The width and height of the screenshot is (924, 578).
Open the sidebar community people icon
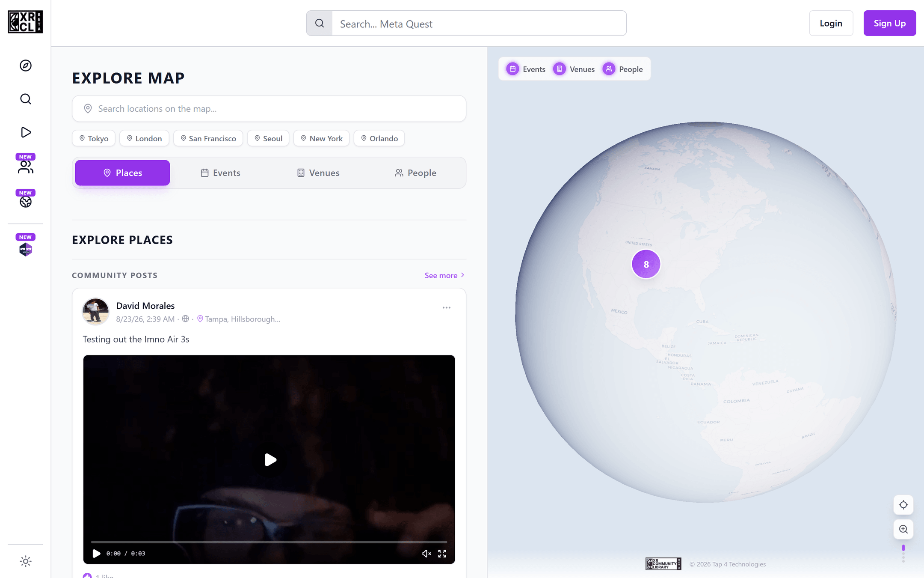point(26,167)
